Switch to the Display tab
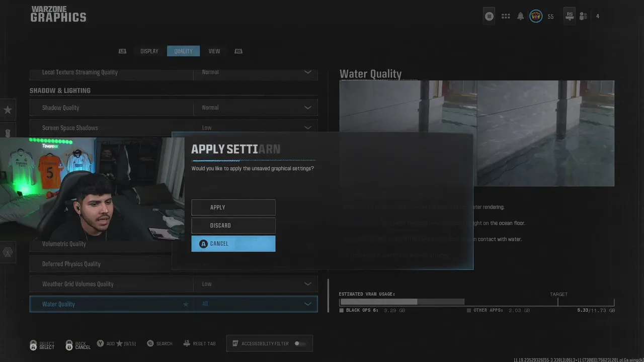 pyautogui.click(x=149, y=51)
